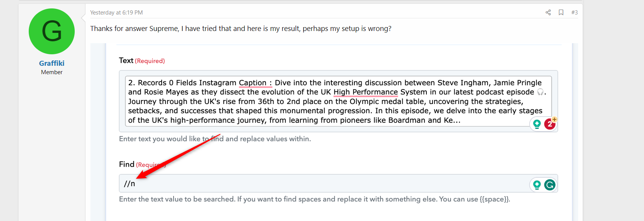The width and height of the screenshot is (644, 221).
Task: Click the underlined phrase 'High Performance'
Action: [x=365, y=92]
